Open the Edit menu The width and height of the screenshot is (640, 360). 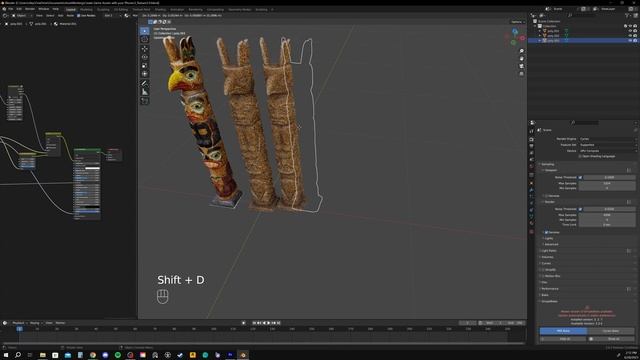coord(19,9)
